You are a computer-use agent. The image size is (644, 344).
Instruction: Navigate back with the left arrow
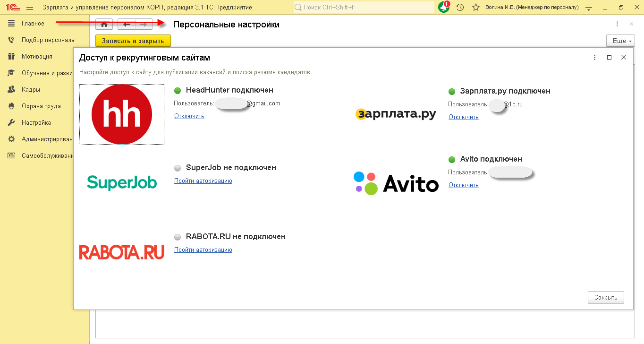coord(126,25)
